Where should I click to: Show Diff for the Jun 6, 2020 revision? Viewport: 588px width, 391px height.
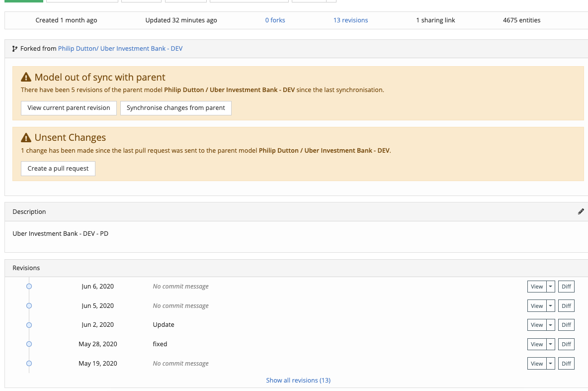[566, 287]
